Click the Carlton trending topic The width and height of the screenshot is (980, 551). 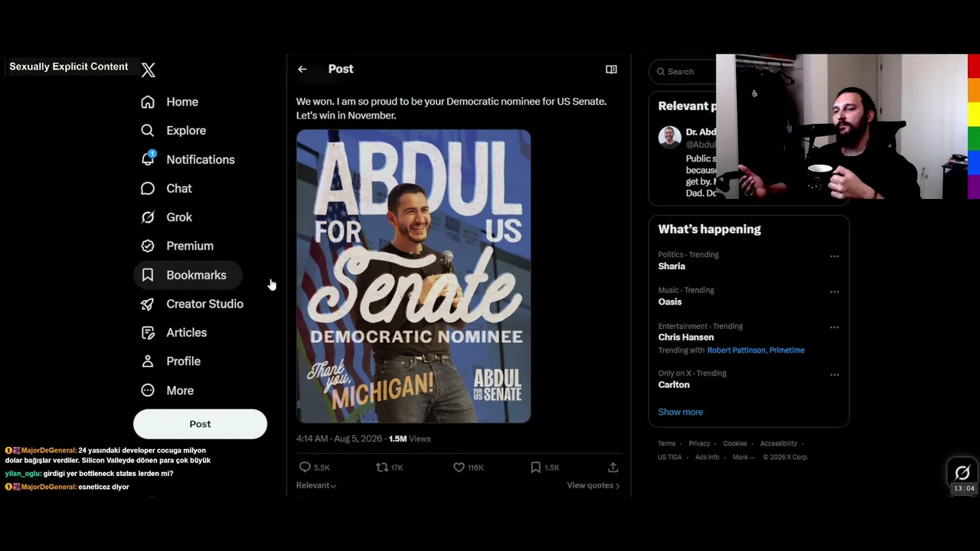(x=674, y=384)
